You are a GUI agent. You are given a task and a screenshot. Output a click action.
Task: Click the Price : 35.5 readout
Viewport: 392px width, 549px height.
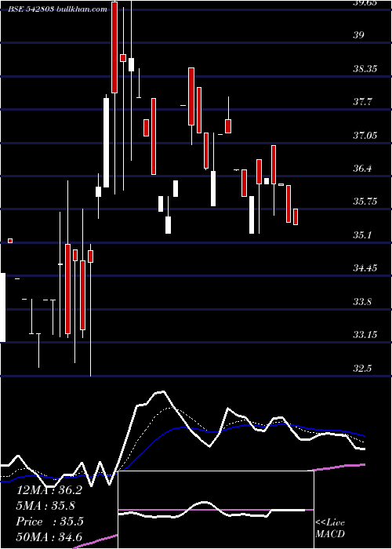click(49, 522)
